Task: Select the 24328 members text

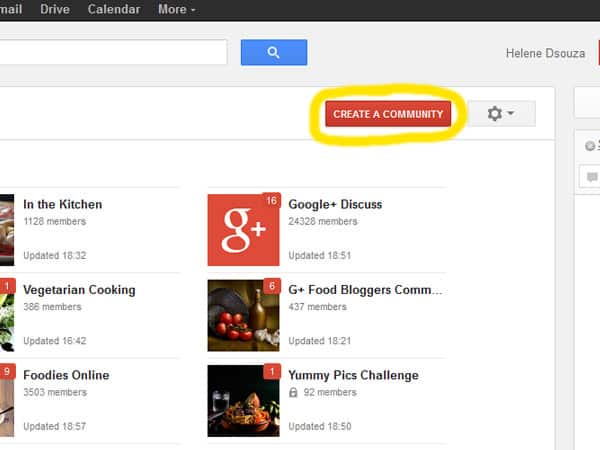Action: pos(323,221)
